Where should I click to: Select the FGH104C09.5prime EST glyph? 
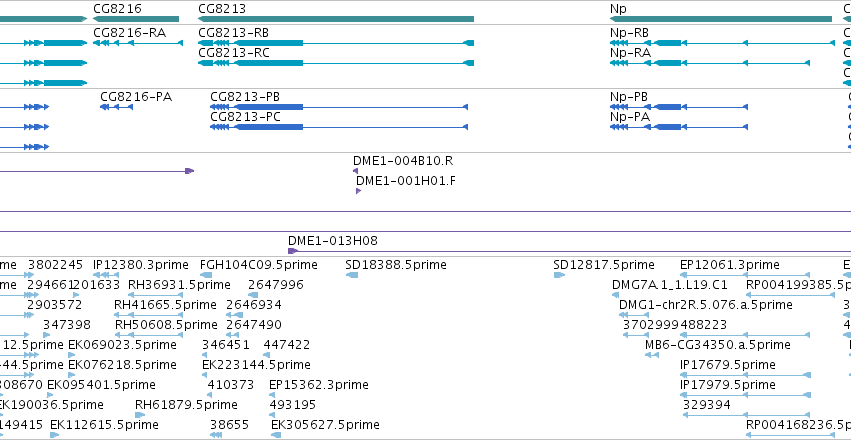207,275
